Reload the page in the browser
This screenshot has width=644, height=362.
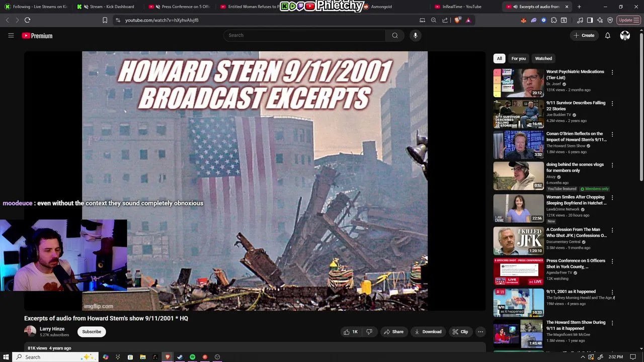click(27, 20)
